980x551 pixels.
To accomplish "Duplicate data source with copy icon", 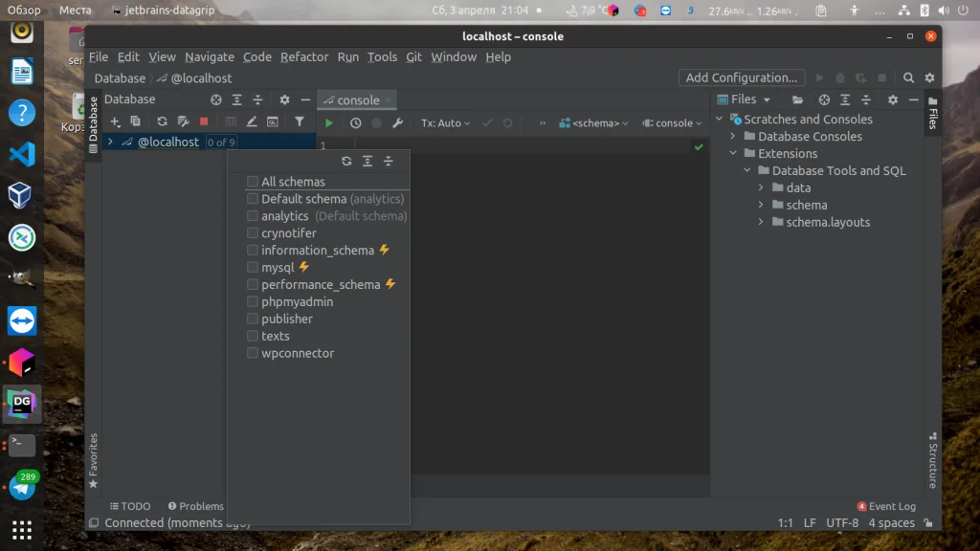I will [134, 122].
